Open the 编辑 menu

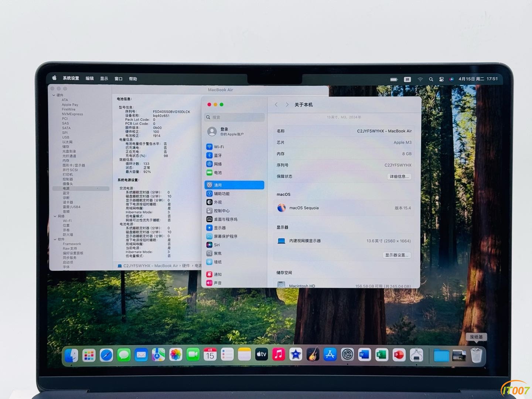click(90, 78)
